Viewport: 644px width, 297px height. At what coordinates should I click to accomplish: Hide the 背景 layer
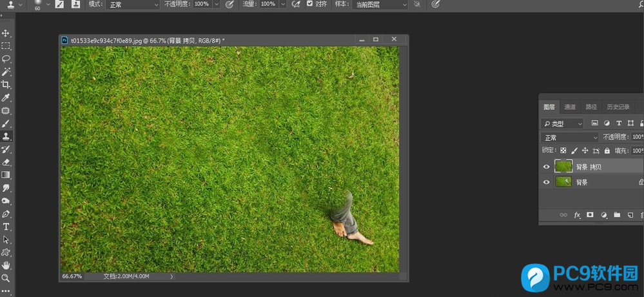pos(546,182)
